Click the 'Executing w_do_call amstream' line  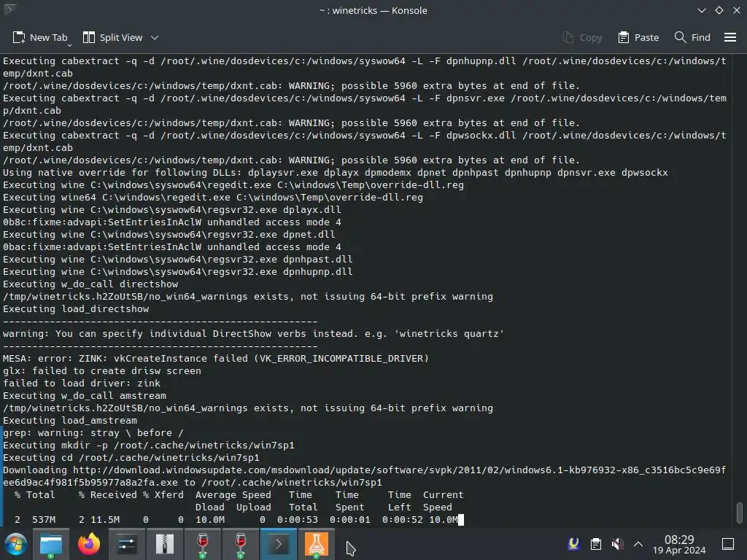tap(85, 396)
